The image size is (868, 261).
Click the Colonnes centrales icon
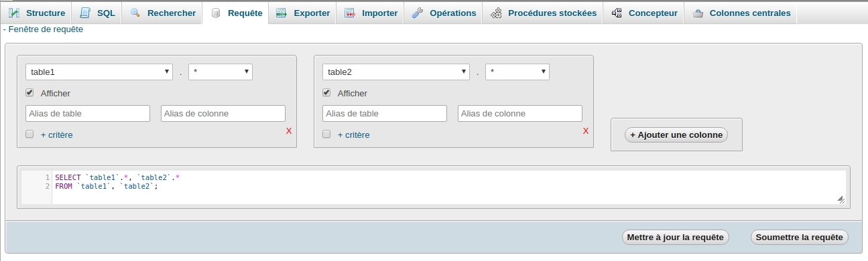point(698,13)
